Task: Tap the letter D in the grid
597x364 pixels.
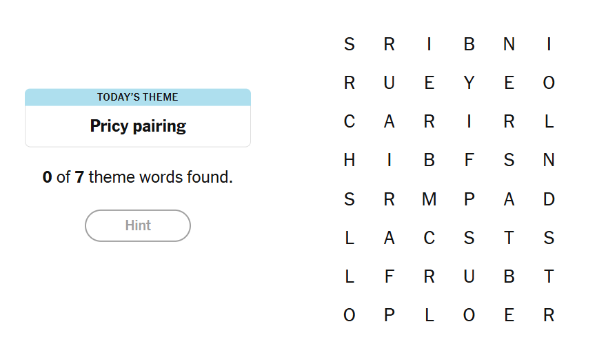Action: (549, 199)
